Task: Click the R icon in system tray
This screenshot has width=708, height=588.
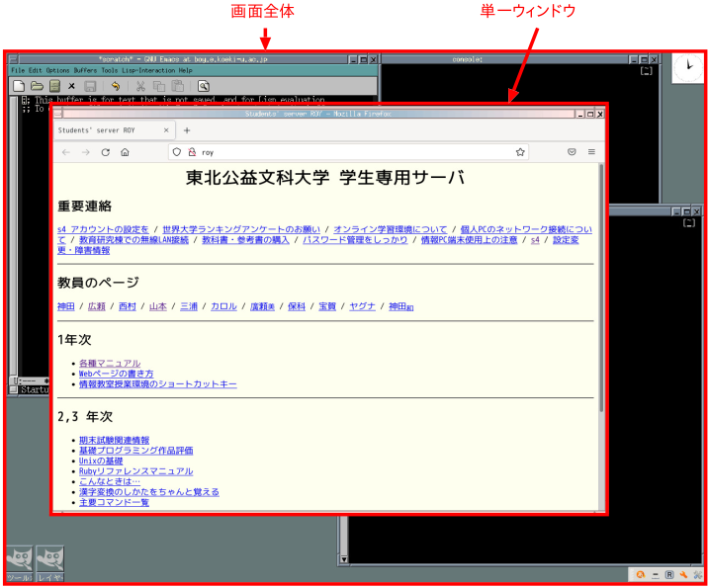Action: [669, 574]
